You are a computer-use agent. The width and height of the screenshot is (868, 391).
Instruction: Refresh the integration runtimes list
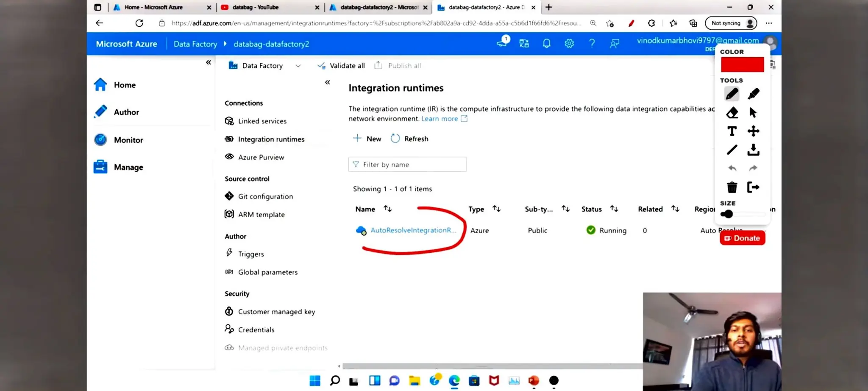click(409, 139)
